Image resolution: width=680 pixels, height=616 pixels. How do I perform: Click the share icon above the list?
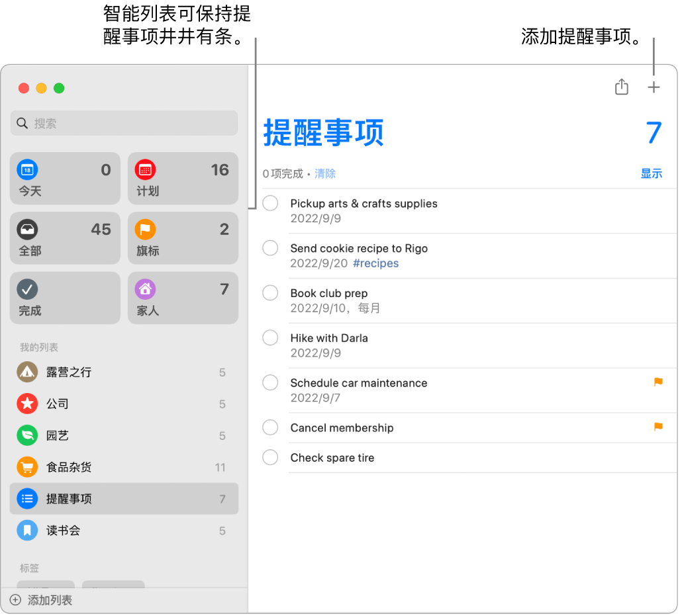(621, 87)
